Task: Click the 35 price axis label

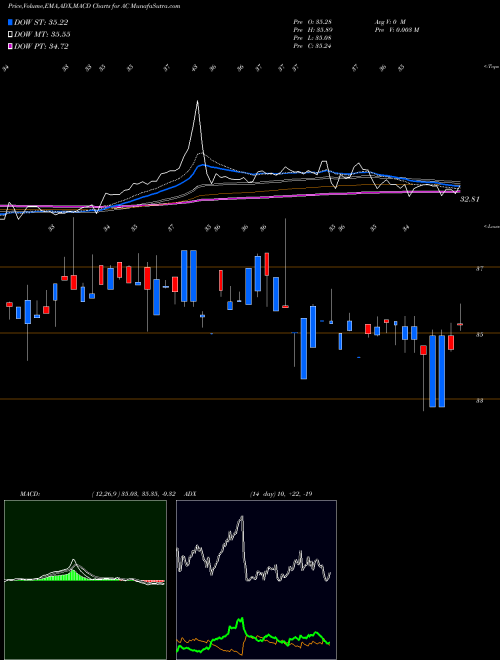Action: (479, 335)
